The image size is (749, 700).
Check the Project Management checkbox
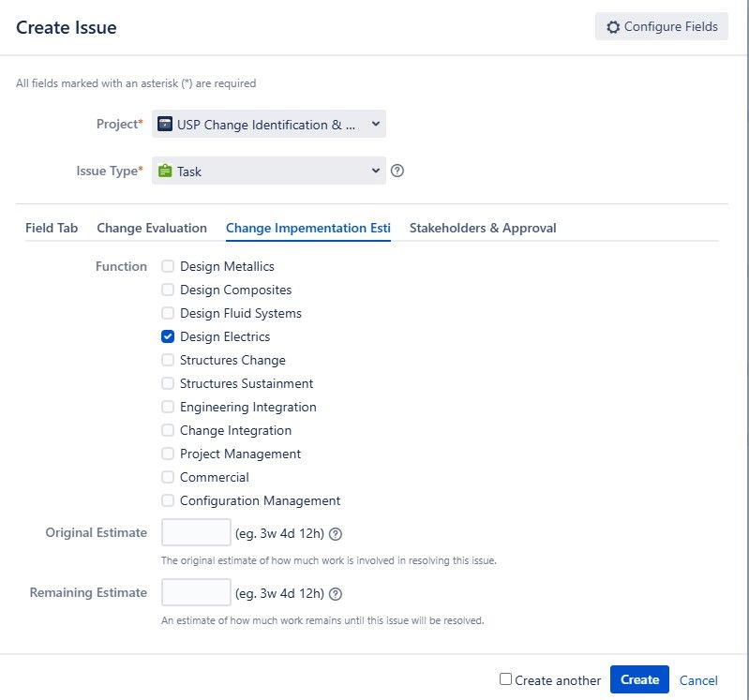click(x=168, y=454)
